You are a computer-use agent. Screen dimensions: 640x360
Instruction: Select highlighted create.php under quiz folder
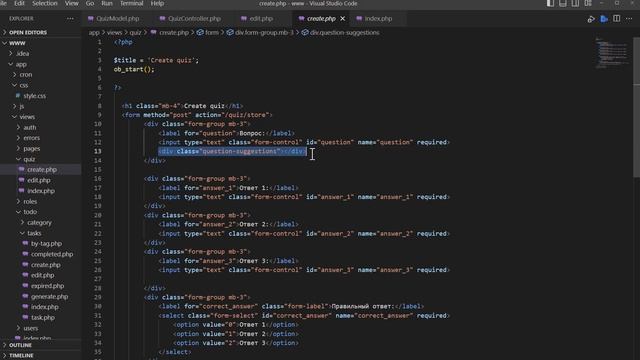pos(41,169)
